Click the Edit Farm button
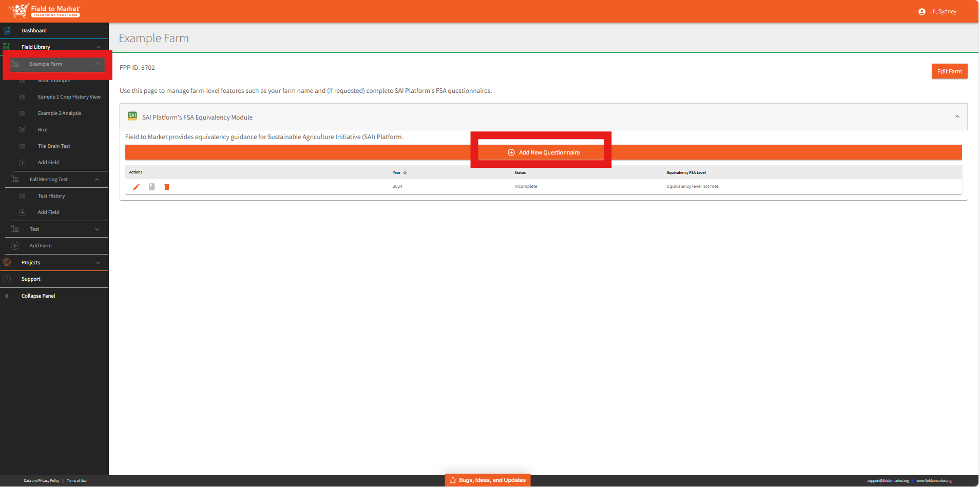Image resolution: width=980 pixels, height=487 pixels. [950, 71]
